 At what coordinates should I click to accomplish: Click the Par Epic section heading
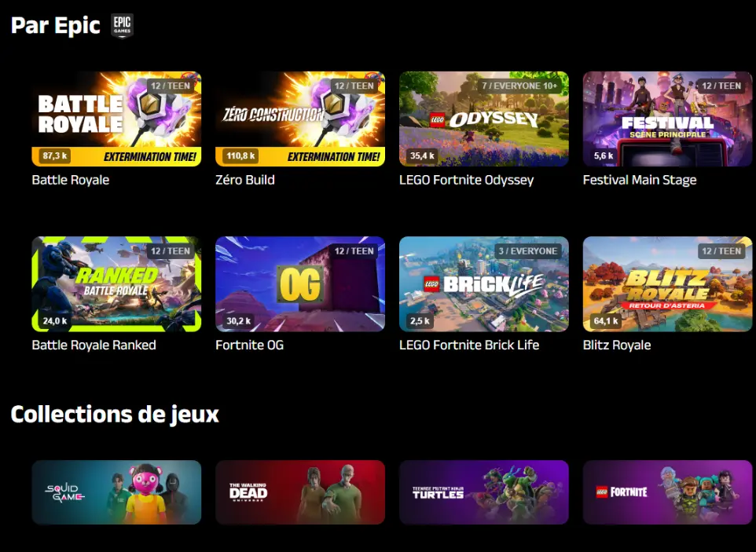56,26
